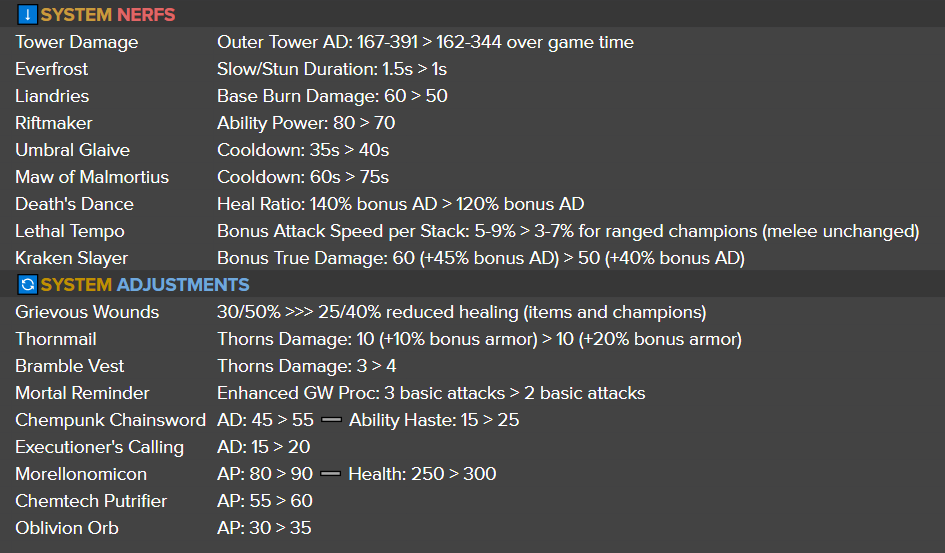Image resolution: width=945 pixels, height=553 pixels.
Task: Select the Bramble Vest item name
Action: 70,366
